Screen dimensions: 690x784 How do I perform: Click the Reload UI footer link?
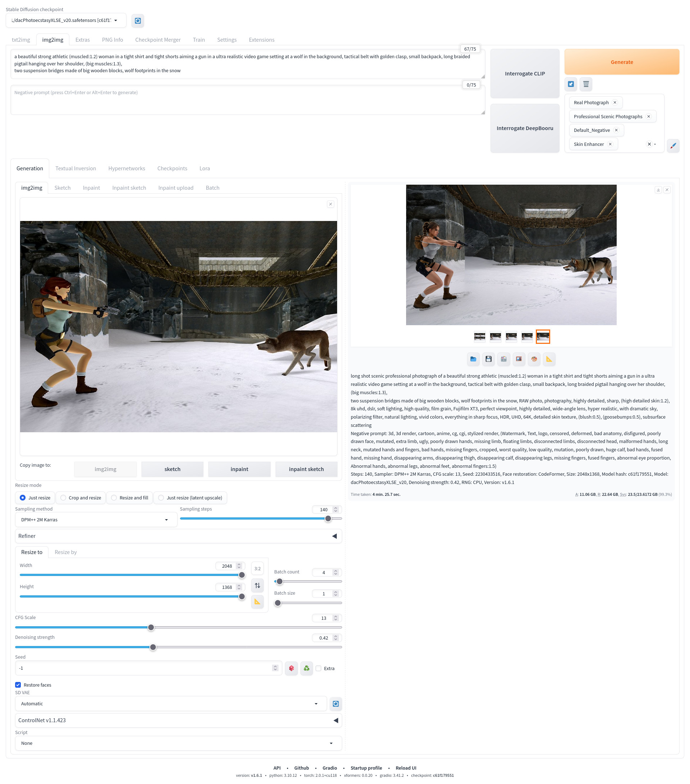[x=406, y=768]
